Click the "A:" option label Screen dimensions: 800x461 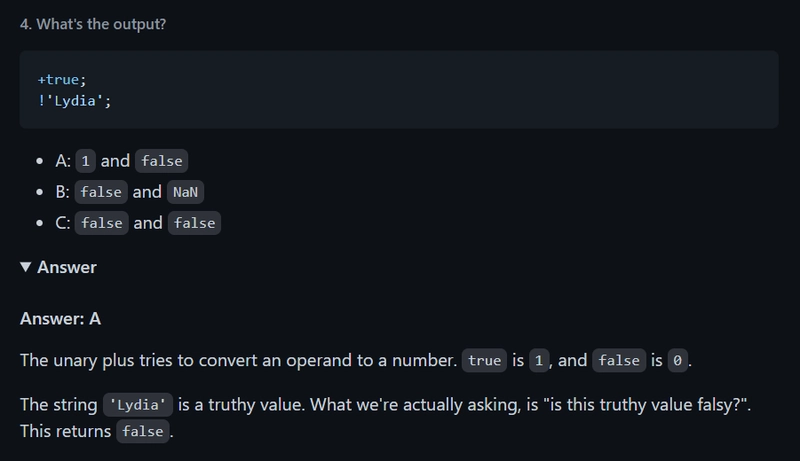click(x=62, y=161)
